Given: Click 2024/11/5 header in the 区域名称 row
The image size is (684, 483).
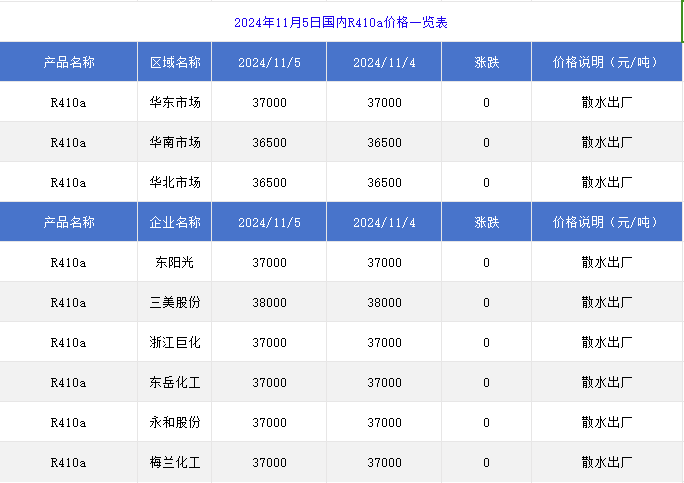Looking at the screenshot, I should click(x=269, y=63).
